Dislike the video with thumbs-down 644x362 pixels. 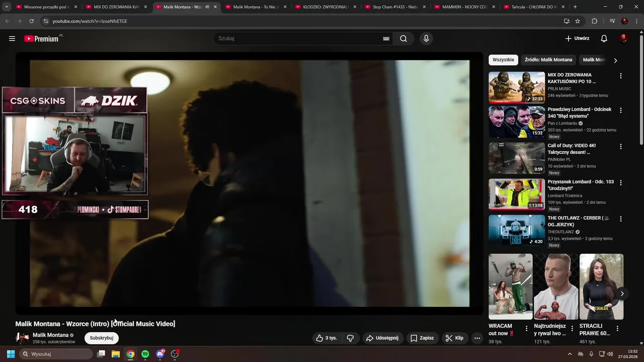pyautogui.click(x=351, y=338)
